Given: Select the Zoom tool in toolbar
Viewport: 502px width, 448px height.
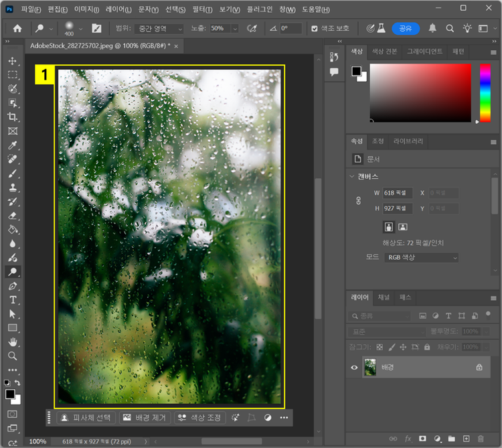Looking at the screenshot, I should [x=12, y=356].
